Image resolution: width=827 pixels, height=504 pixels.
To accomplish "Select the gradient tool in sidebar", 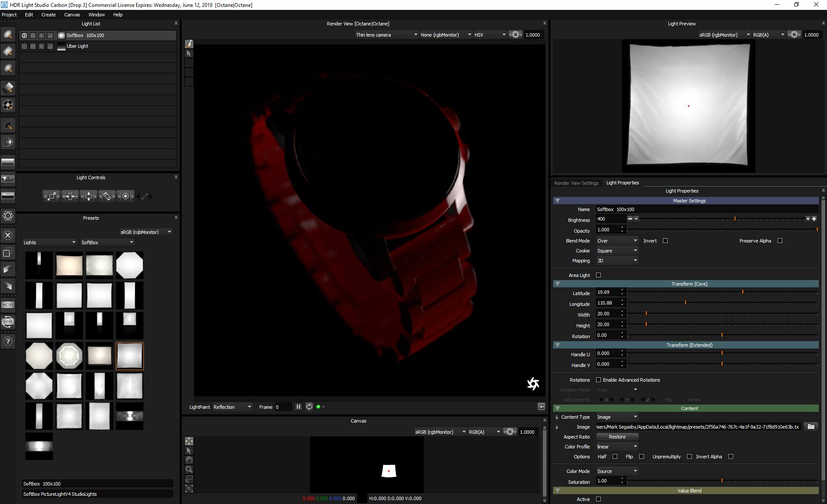I will click(8, 161).
